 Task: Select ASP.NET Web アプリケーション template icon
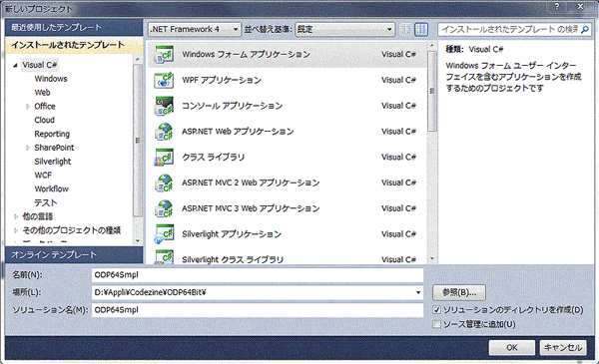[164, 132]
